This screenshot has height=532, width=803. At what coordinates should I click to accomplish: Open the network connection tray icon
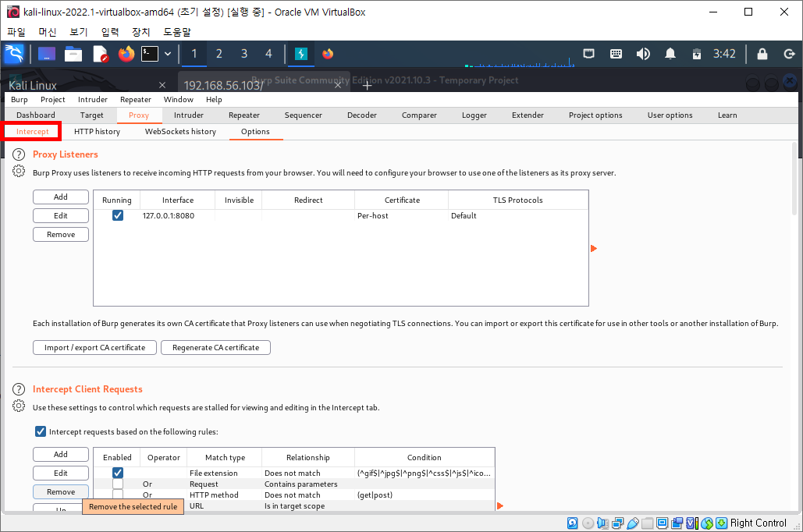(x=589, y=54)
